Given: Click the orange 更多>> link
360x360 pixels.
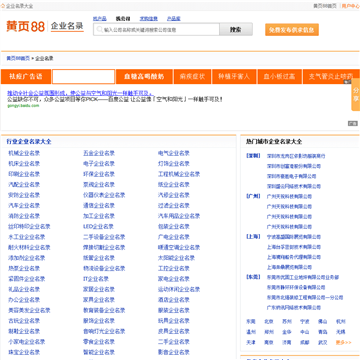Looking at the screenshot, I should [x=343, y=342].
